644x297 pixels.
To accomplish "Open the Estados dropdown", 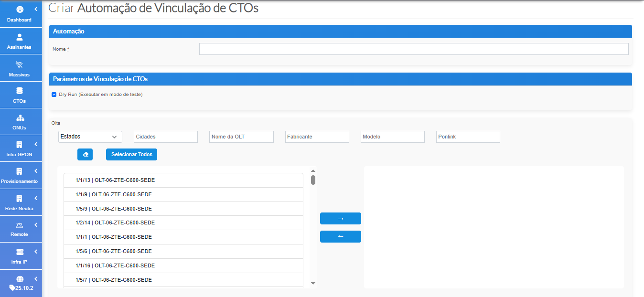I will [90, 137].
